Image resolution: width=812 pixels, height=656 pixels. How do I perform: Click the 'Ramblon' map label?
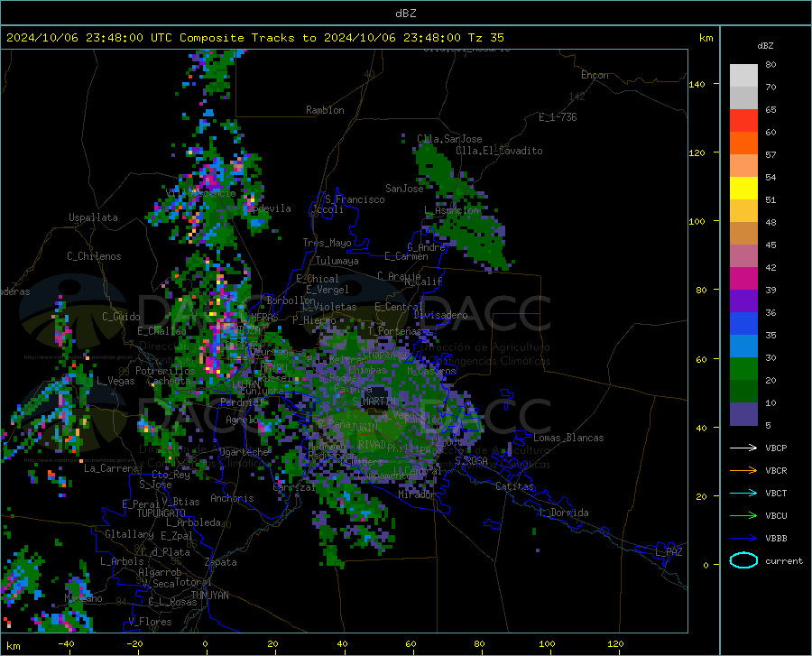coord(325,110)
